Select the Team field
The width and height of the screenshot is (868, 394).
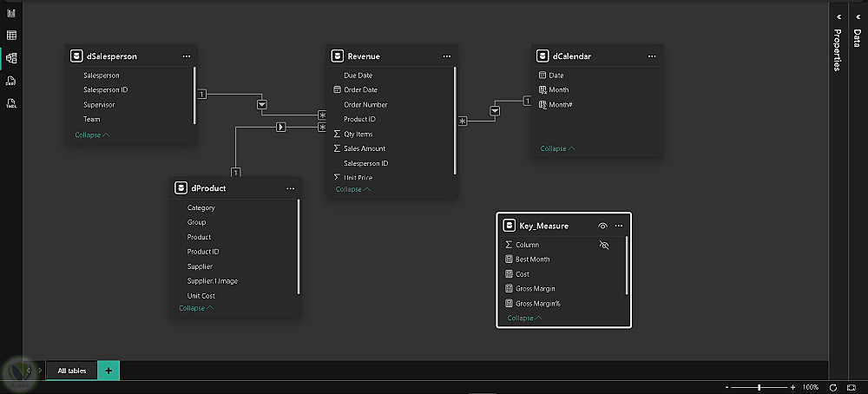click(x=92, y=119)
